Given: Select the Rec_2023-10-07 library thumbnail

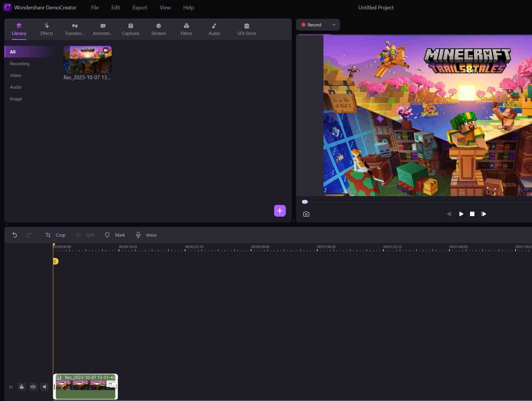Looking at the screenshot, I should (88, 60).
